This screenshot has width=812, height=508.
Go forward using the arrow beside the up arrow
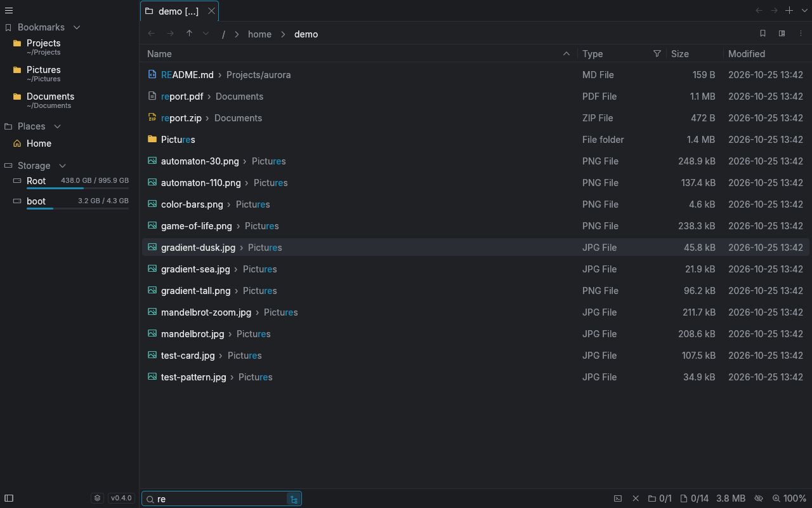coord(170,34)
